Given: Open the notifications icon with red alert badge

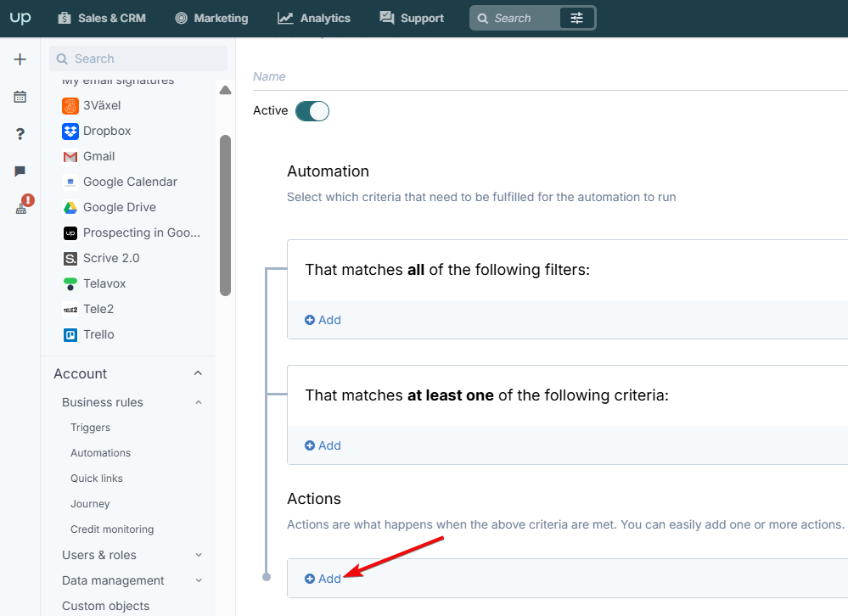Looking at the screenshot, I should pos(23,204).
